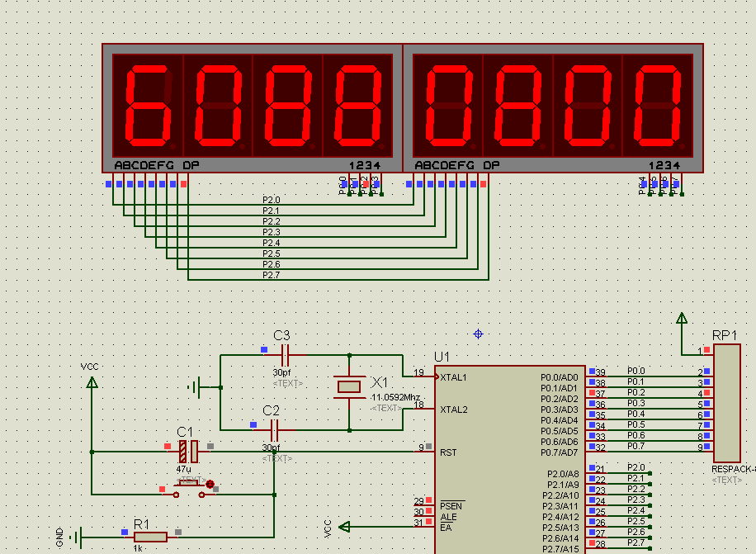
Task: Select the power terminal arrow above RP1
Action: (x=682, y=318)
